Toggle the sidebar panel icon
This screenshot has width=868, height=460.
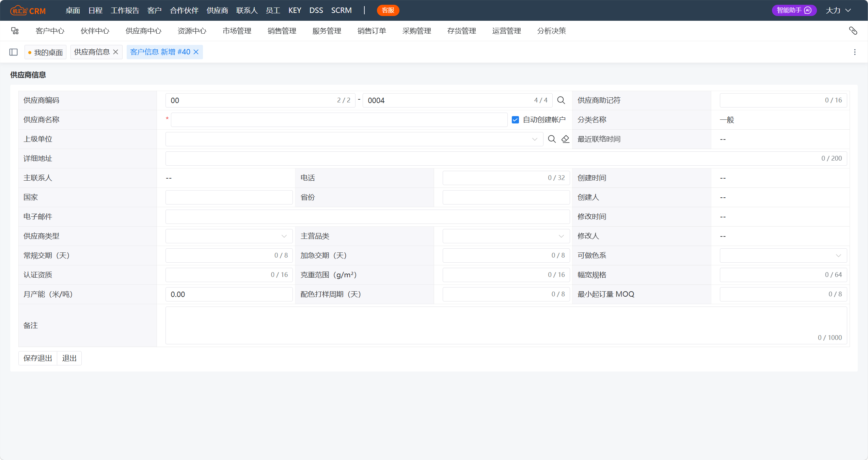pos(14,52)
